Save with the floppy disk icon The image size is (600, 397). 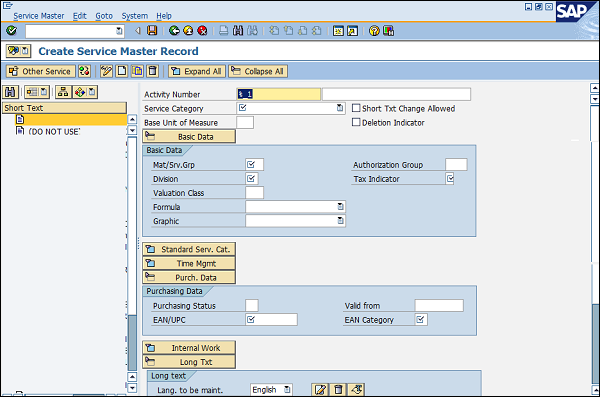pyautogui.click(x=152, y=31)
